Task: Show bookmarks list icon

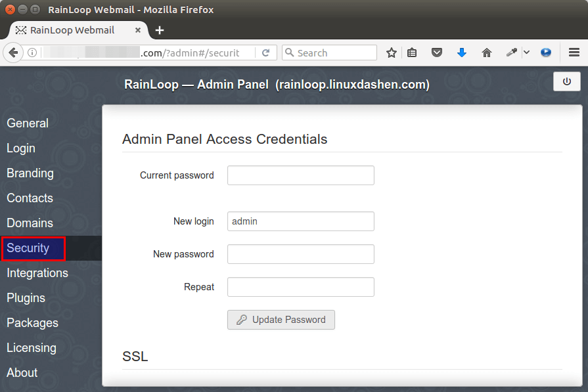Action: coord(412,53)
